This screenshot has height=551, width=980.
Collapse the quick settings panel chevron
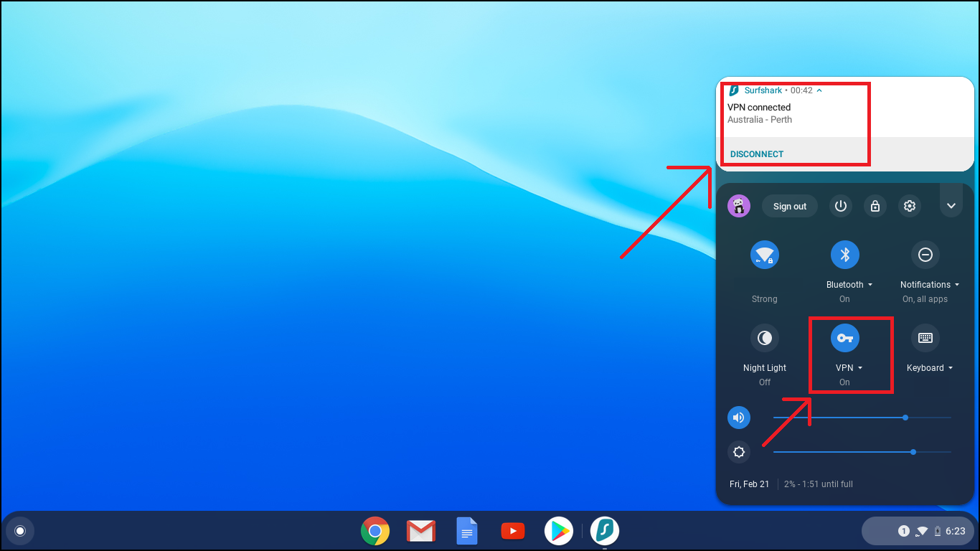(951, 206)
